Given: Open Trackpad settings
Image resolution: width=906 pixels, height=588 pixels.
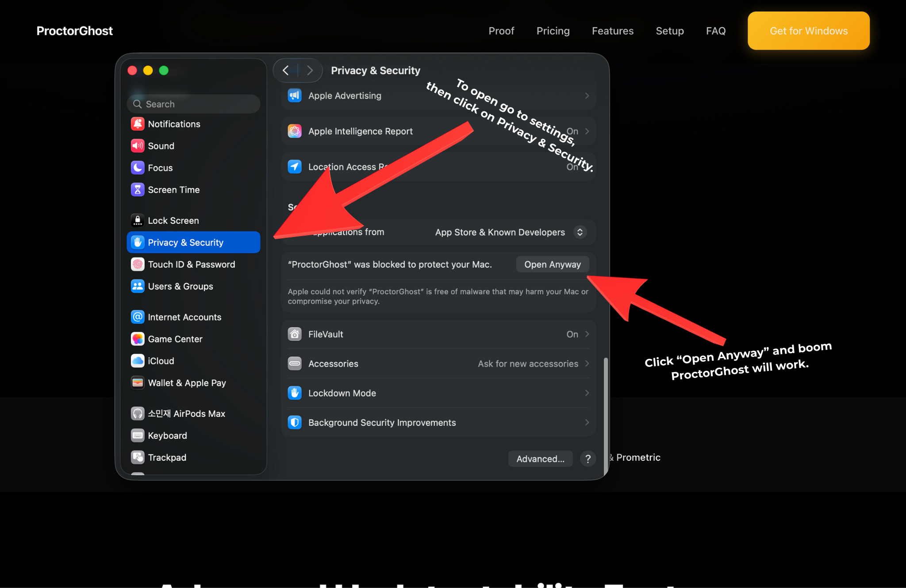Looking at the screenshot, I should [x=167, y=457].
